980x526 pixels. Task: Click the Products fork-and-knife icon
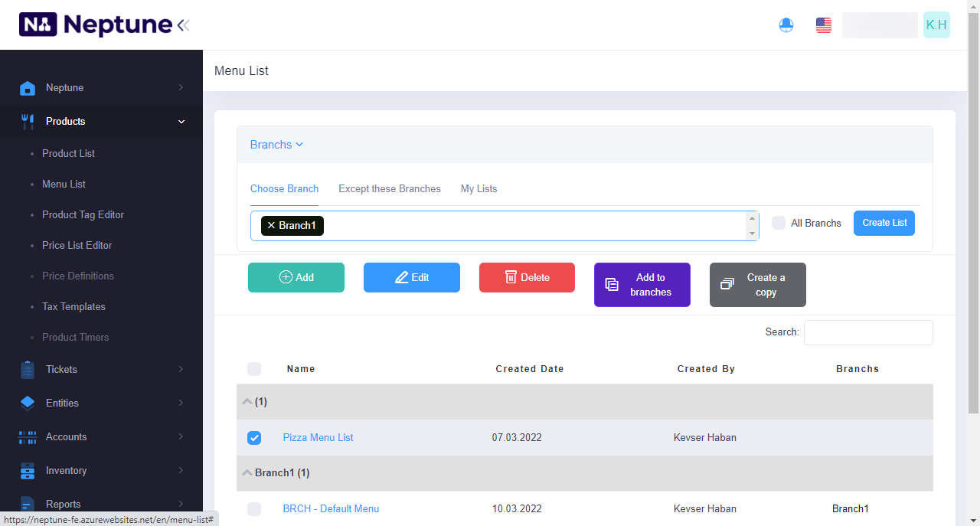click(x=28, y=122)
